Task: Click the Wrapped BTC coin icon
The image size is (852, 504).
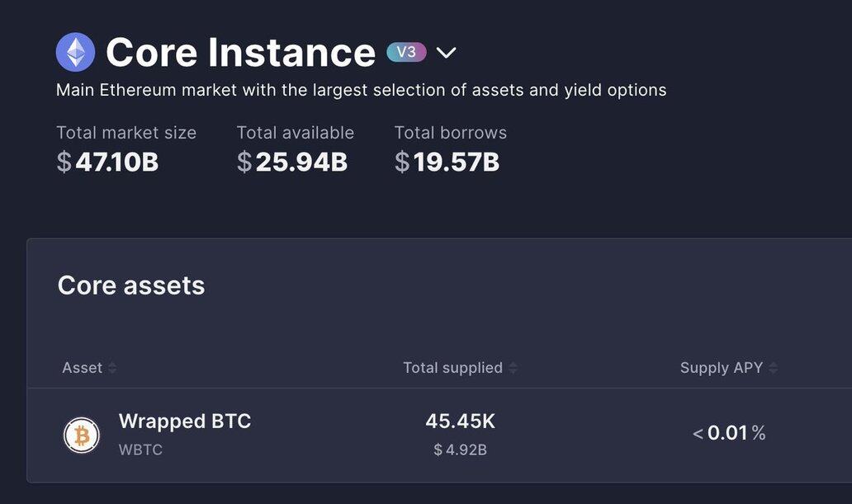Action: pyautogui.click(x=82, y=435)
